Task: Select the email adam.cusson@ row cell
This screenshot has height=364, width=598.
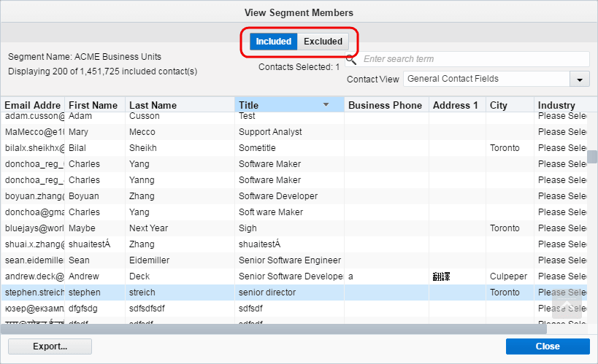Action: pyautogui.click(x=33, y=116)
